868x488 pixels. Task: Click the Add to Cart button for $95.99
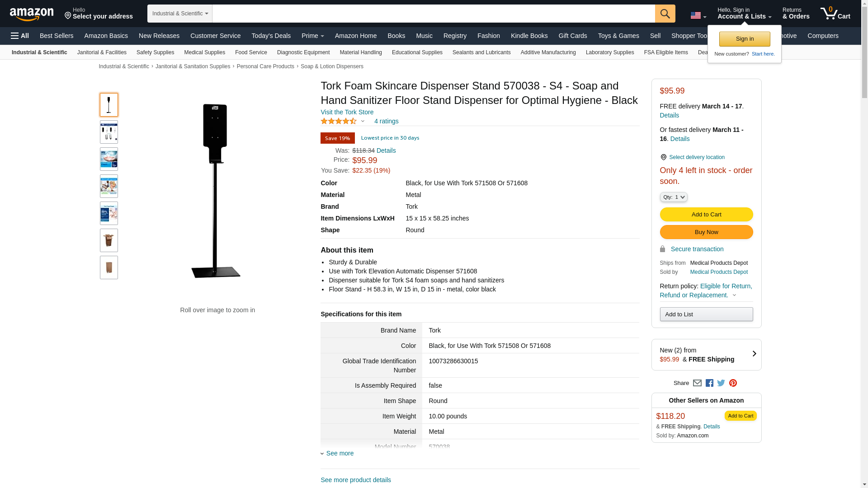coord(706,215)
